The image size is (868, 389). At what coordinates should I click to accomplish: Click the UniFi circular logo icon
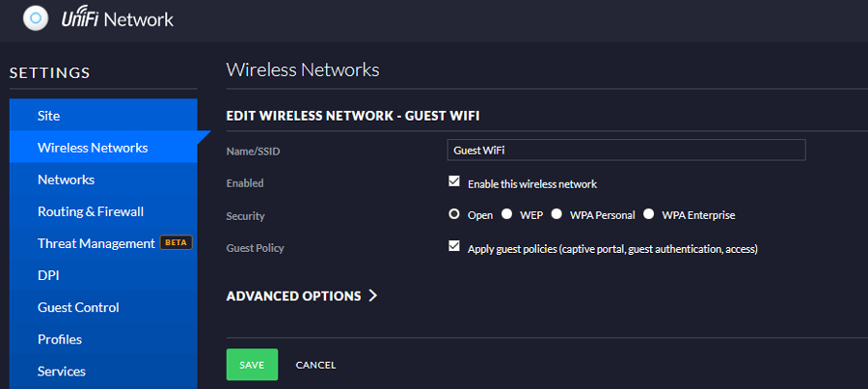click(36, 18)
